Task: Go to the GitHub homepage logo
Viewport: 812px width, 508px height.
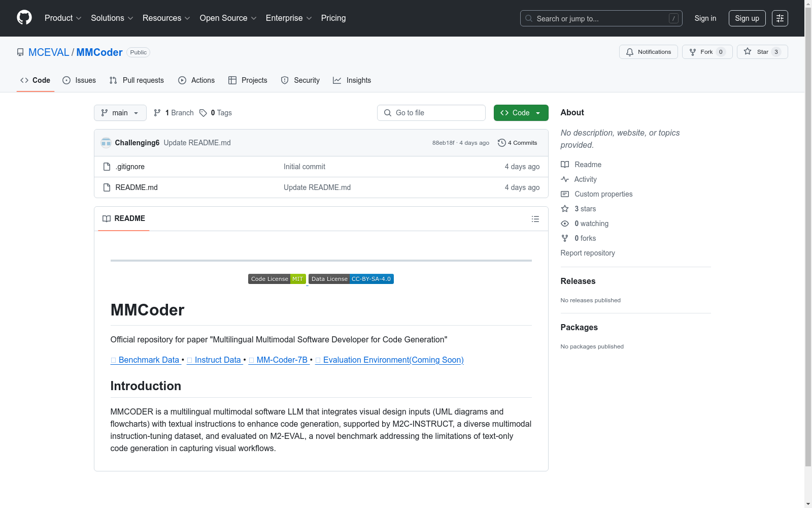Action: point(24,18)
